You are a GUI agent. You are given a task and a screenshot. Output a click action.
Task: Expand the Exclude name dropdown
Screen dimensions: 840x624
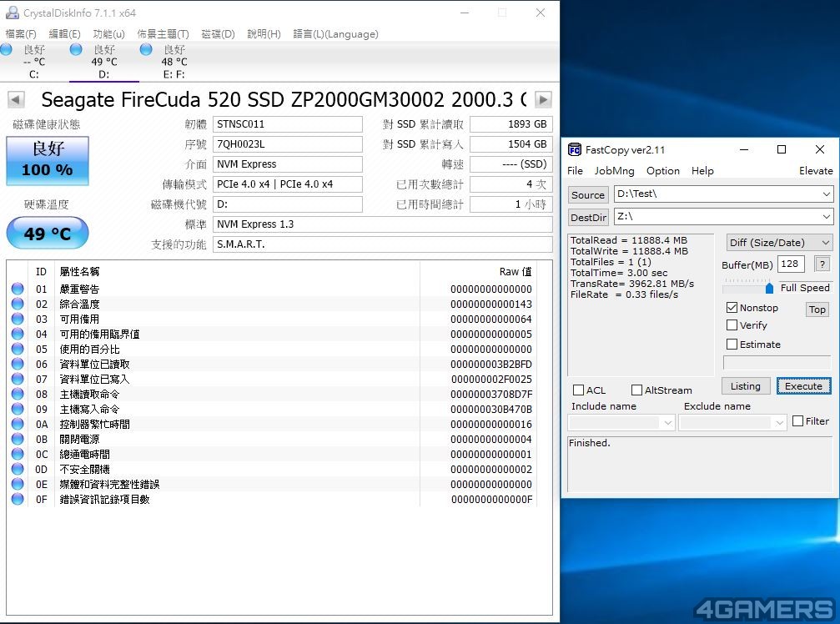point(779,423)
